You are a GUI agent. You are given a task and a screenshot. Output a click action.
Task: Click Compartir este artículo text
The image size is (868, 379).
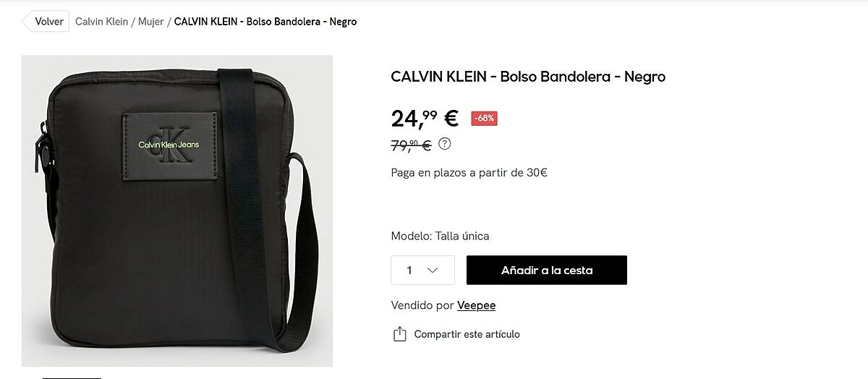(x=467, y=334)
